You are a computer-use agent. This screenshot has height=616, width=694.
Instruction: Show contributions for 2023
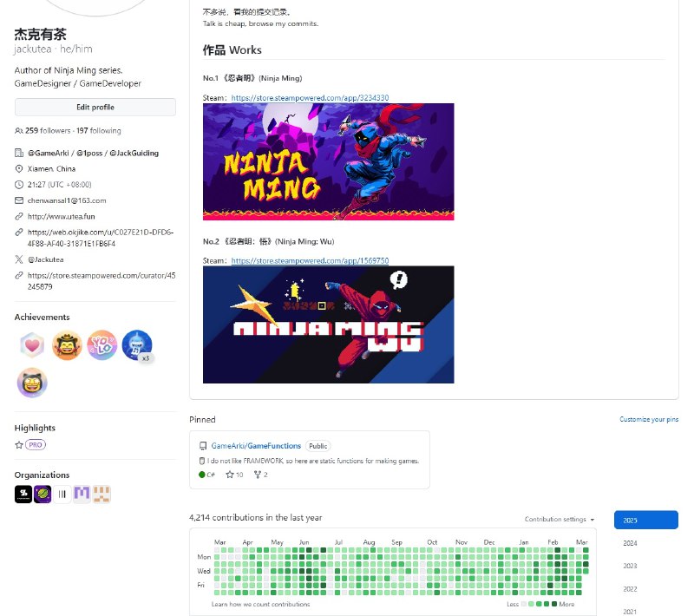tap(630, 566)
